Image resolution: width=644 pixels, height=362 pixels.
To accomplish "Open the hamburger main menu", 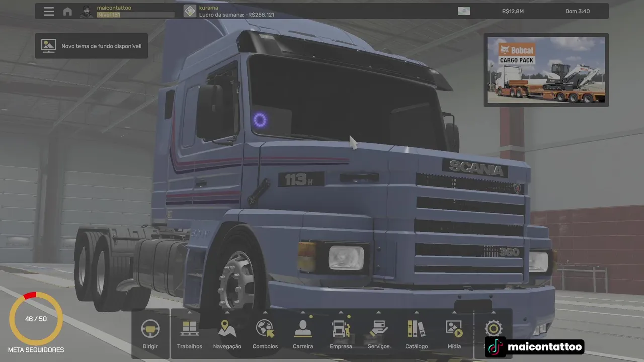I will pos(49,11).
